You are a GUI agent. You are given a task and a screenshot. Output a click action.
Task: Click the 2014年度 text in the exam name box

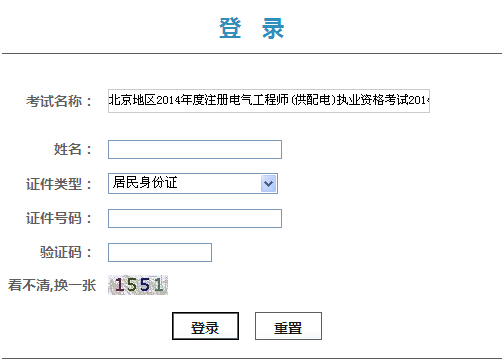coord(180,100)
